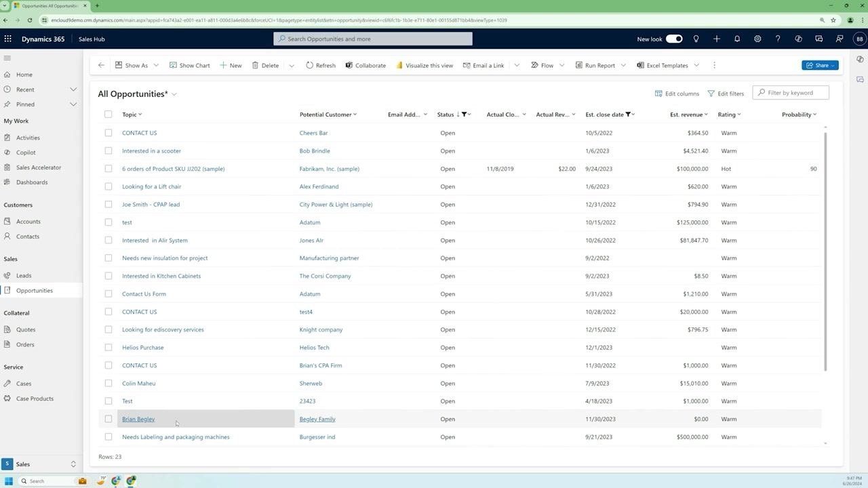The height and width of the screenshot is (488, 868).
Task: Click New to create an opportunity
Action: click(x=231, y=65)
